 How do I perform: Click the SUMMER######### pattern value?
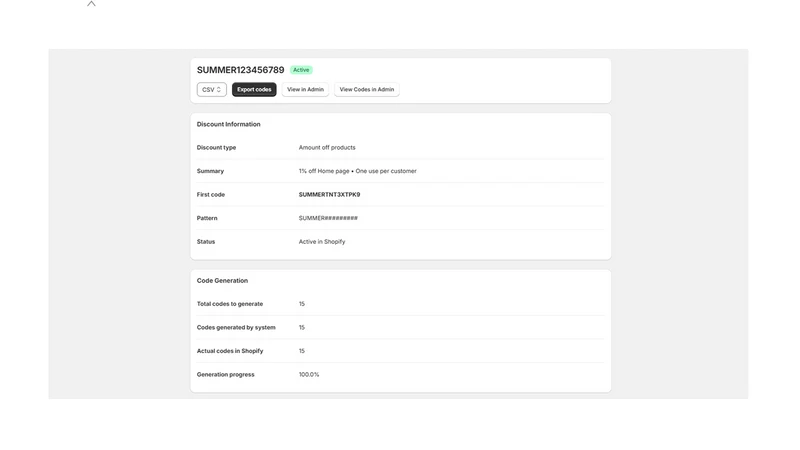pos(328,218)
